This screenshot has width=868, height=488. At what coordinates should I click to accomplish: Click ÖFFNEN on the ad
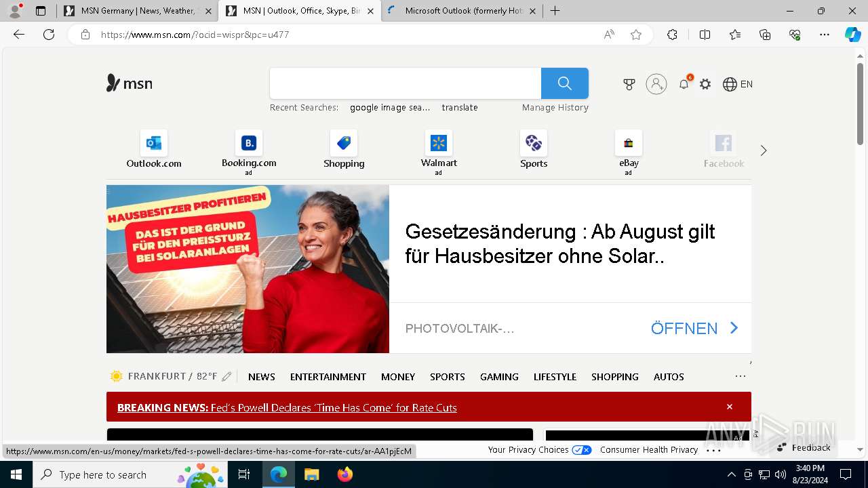(694, 328)
